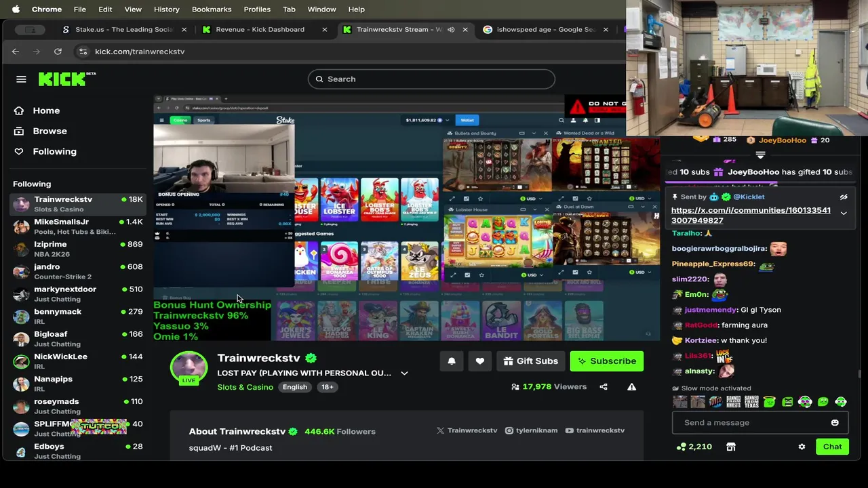Open the pinned x.com communities link
868x488 pixels.
pos(751,216)
